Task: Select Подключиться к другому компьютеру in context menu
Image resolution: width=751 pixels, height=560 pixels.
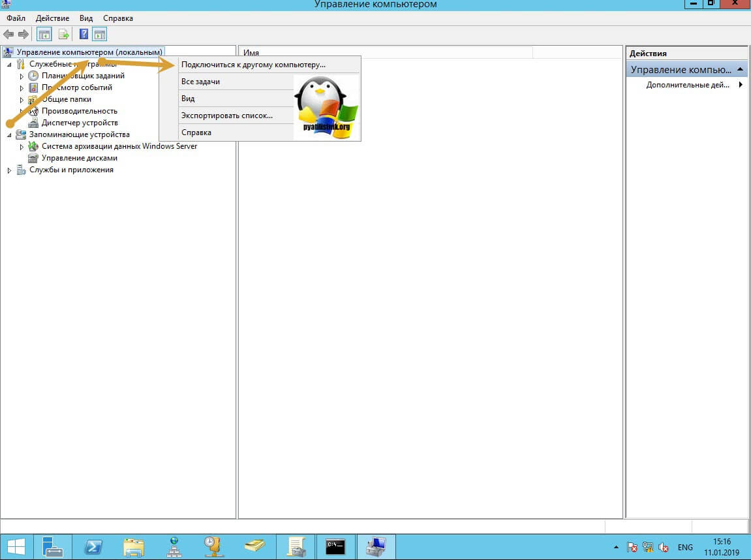Action: pyautogui.click(x=253, y=65)
